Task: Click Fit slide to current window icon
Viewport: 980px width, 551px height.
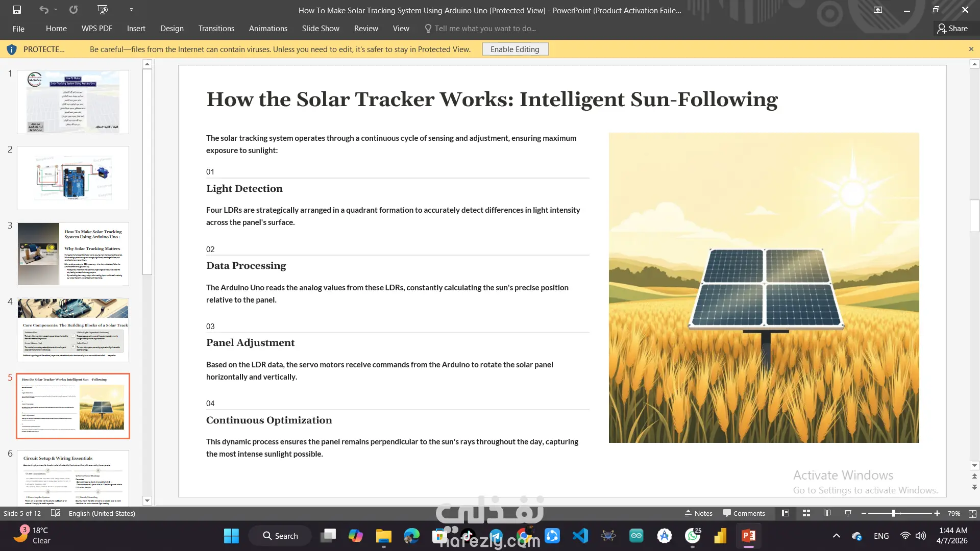Action: [972, 514]
